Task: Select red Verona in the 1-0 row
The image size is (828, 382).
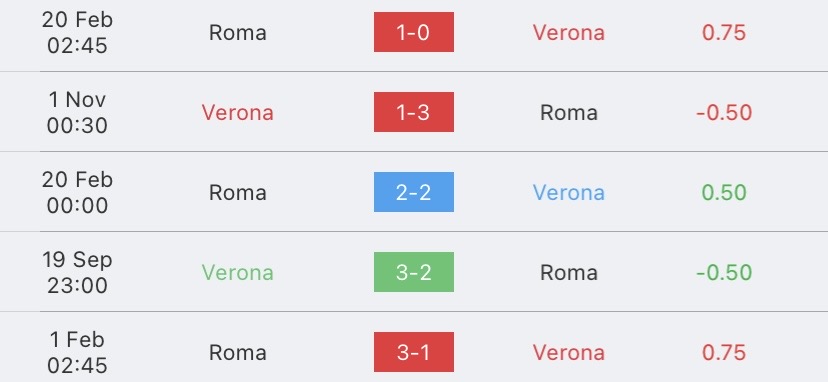Action: tap(569, 33)
